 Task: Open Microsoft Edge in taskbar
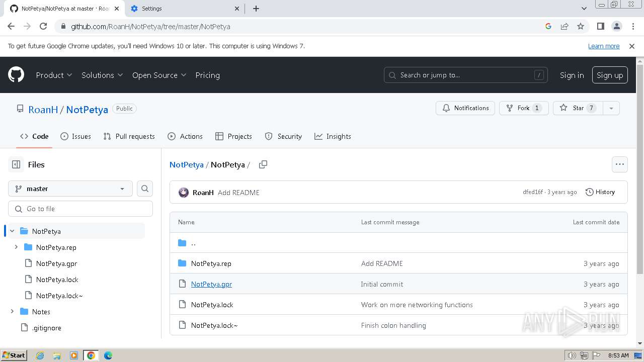pyautogui.click(x=108, y=355)
